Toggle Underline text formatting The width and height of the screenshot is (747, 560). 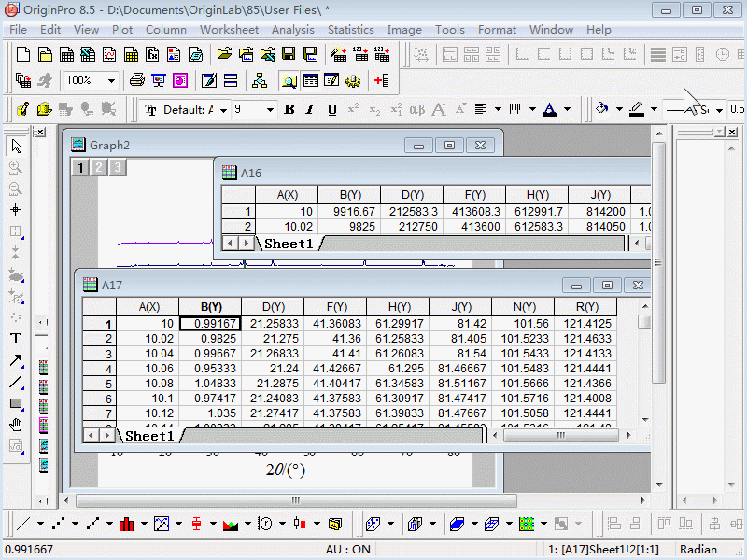(331, 110)
